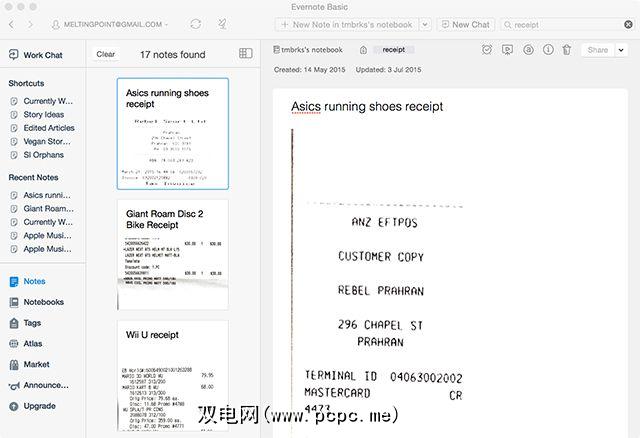The width and height of the screenshot is (640, 438).
Task: Click the Tags icon in sidebar
Action: 14,323
